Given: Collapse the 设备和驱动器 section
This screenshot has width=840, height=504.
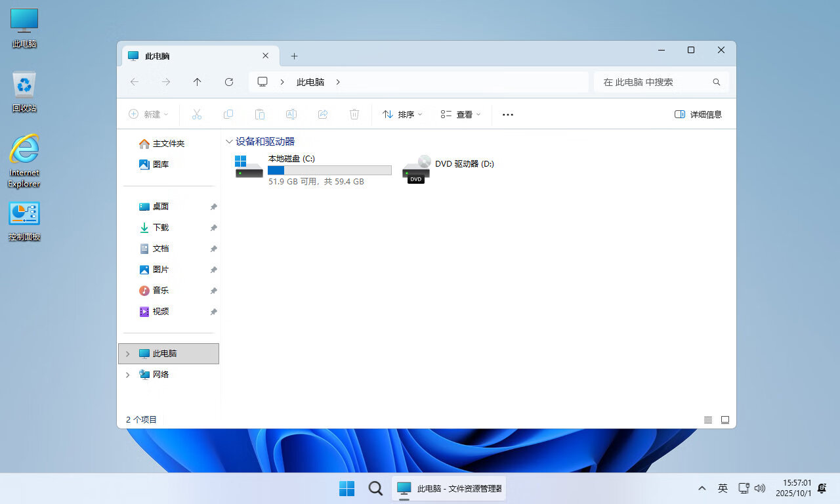Looking at the screenshot, I should pos(230,141).
